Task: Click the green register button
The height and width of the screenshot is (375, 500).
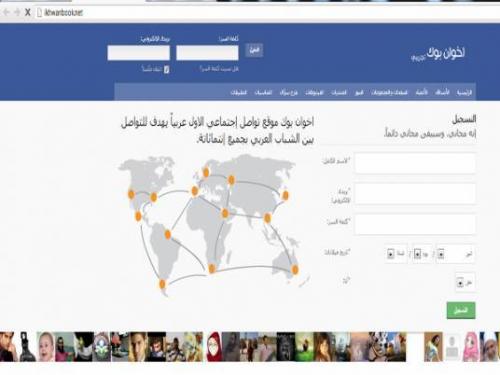Action: point(461,310)
